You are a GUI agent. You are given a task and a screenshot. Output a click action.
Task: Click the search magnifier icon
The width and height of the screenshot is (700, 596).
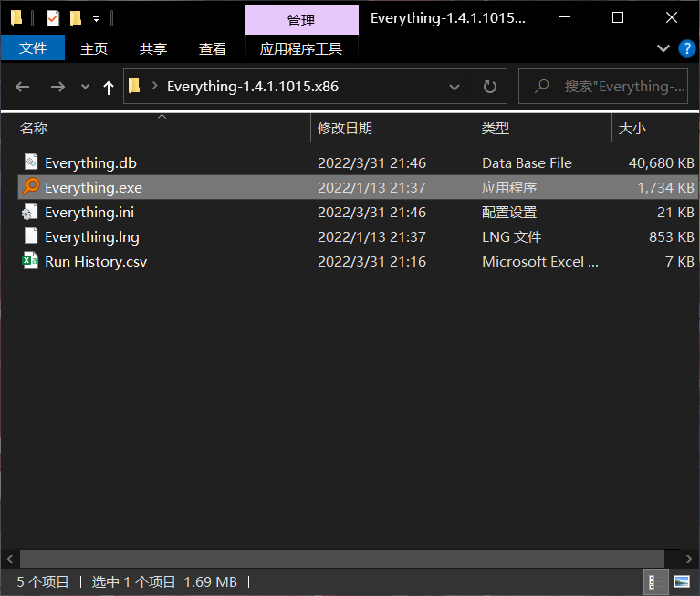pos(541,86)
